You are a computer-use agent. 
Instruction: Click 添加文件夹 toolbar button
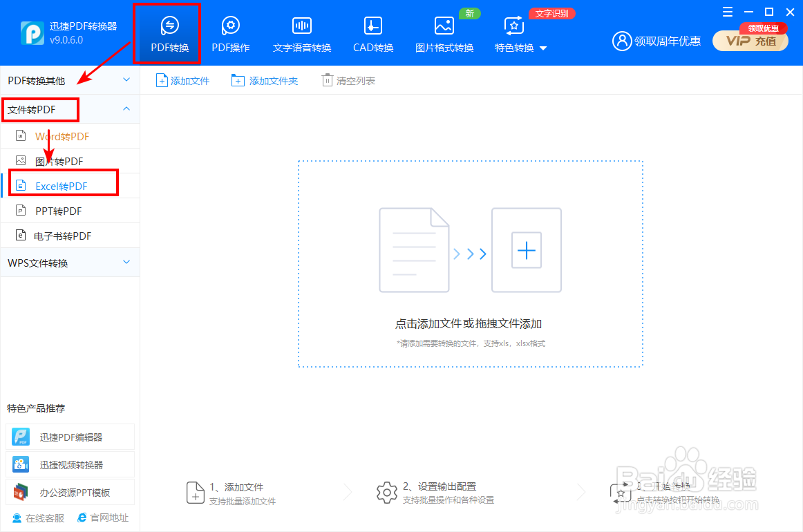pyautogui.click(x=265, y=80)
